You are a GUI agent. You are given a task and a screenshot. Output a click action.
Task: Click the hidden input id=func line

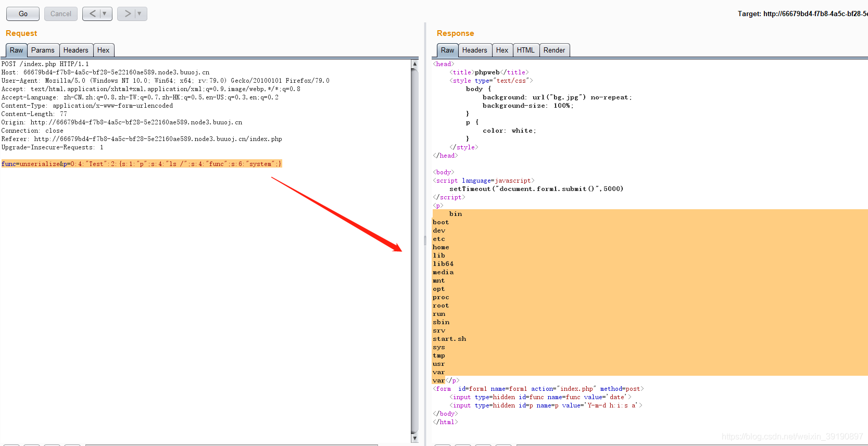click(540, 397)
